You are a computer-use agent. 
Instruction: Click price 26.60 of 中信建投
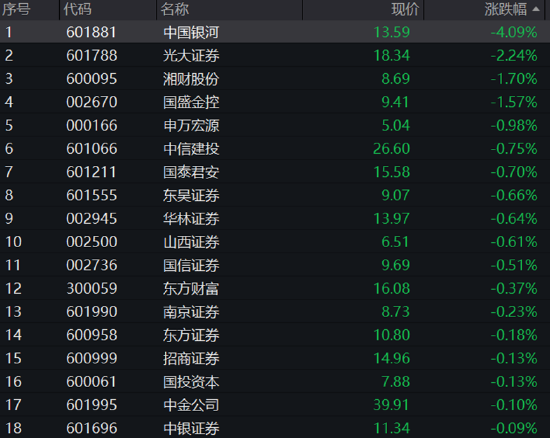(391, 149)
